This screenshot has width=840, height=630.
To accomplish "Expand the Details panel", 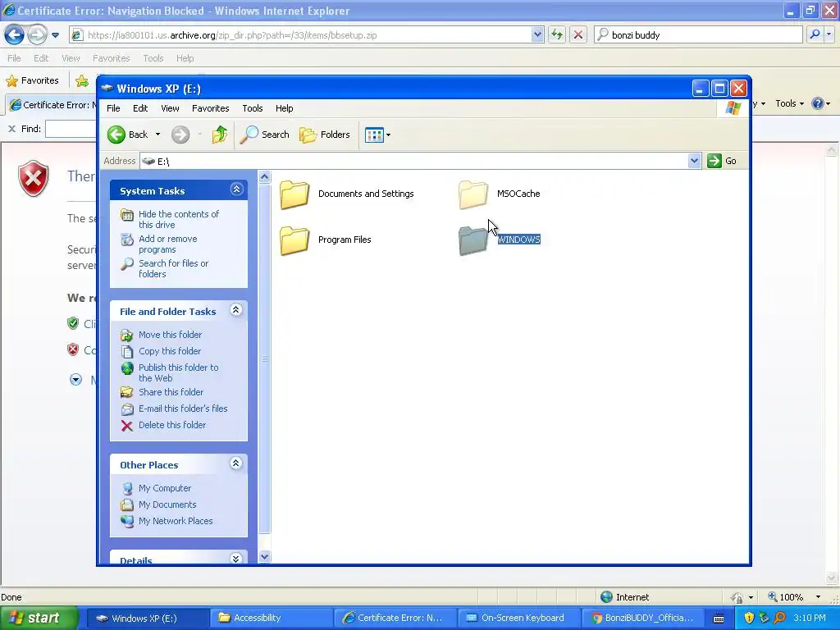I will coord(236,559).
